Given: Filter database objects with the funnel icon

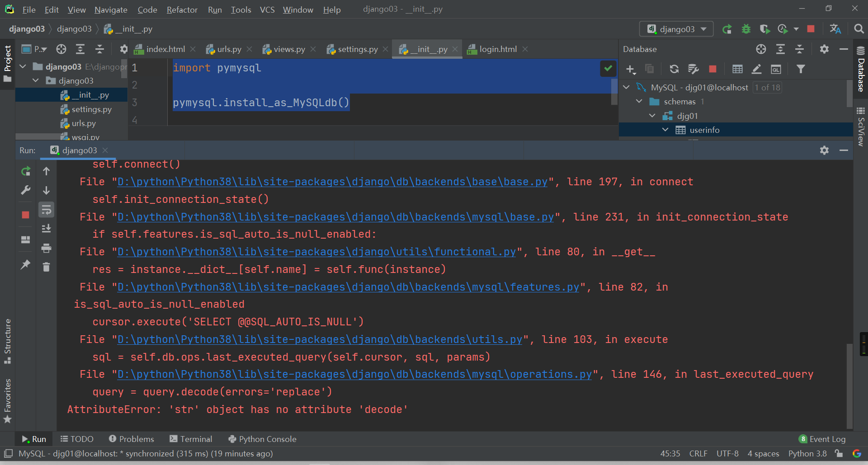Looking at the screenshot, I should point(801,69).
